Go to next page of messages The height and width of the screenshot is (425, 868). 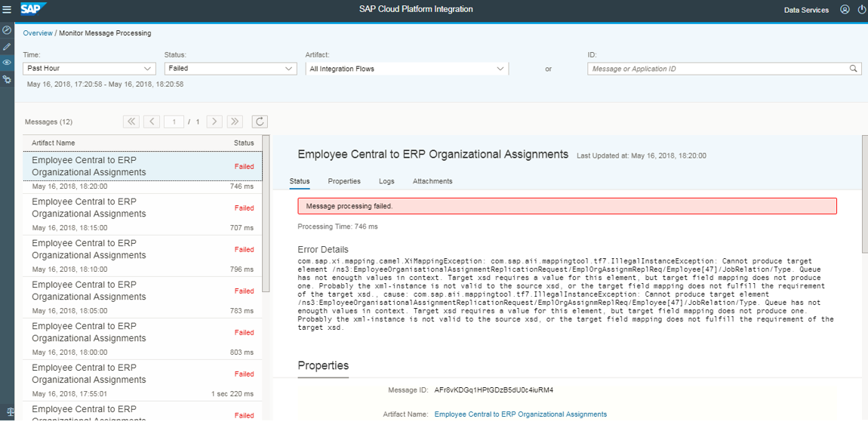tap(214, 122)
